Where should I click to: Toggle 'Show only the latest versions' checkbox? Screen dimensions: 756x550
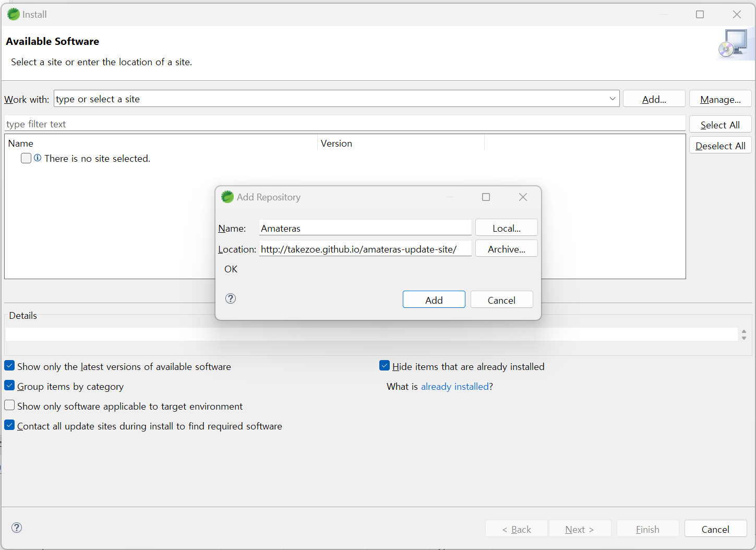click(x=9, y=365)
